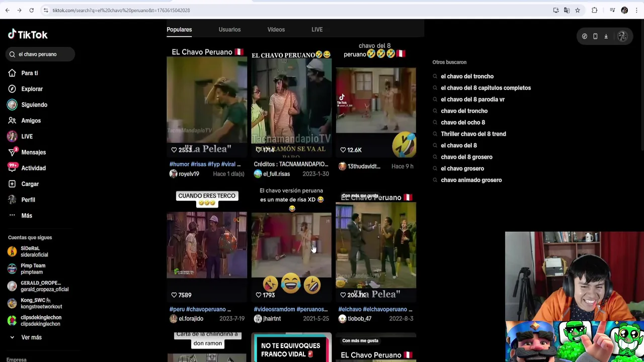This screenshot has width=644, height=362.
Task: Play the CUANDO ERES TERCO video
Action: pyautogui.click(x=207, y=245)
